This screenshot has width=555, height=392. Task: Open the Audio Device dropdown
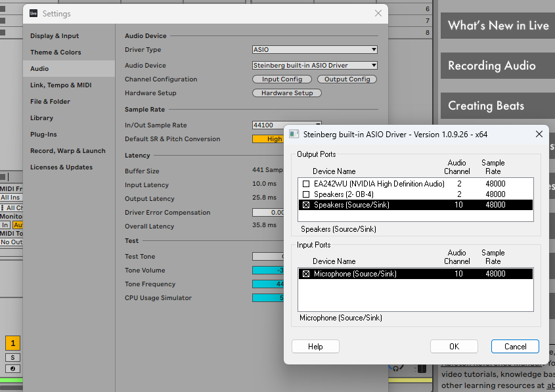click(x=315, y=65)
